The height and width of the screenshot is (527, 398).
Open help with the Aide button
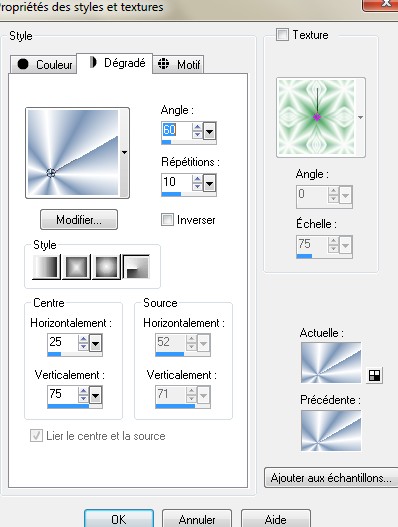point(276,519)
